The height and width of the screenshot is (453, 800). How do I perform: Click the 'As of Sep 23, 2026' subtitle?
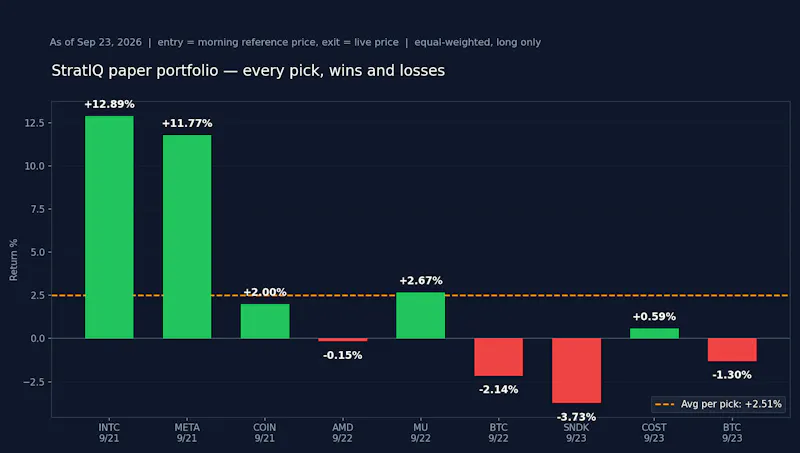coord(95,42)
